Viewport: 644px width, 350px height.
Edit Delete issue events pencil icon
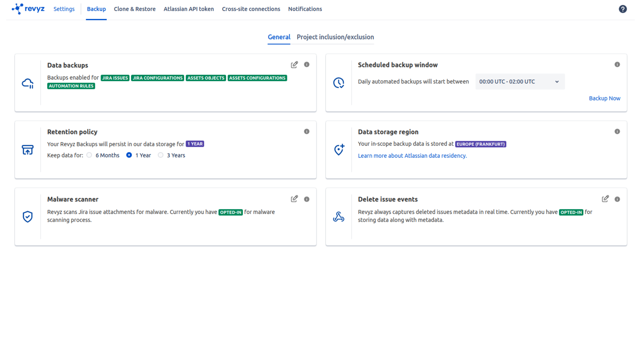click(x=605, y=199)
